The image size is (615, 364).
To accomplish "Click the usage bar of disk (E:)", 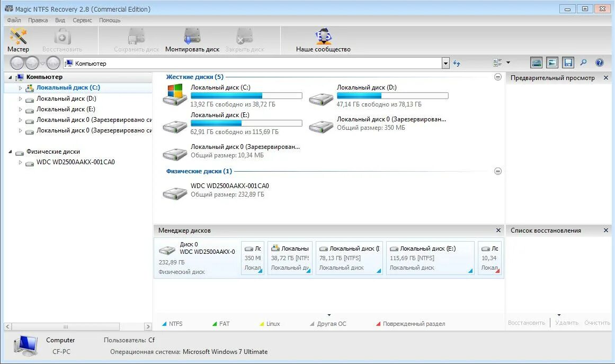I will point(246,123).
